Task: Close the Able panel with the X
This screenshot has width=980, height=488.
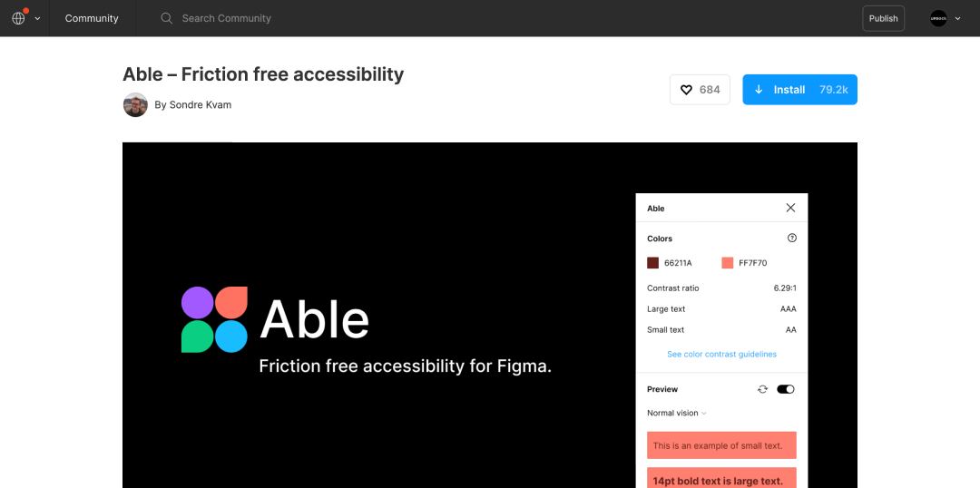Action: tap(790, 208)
